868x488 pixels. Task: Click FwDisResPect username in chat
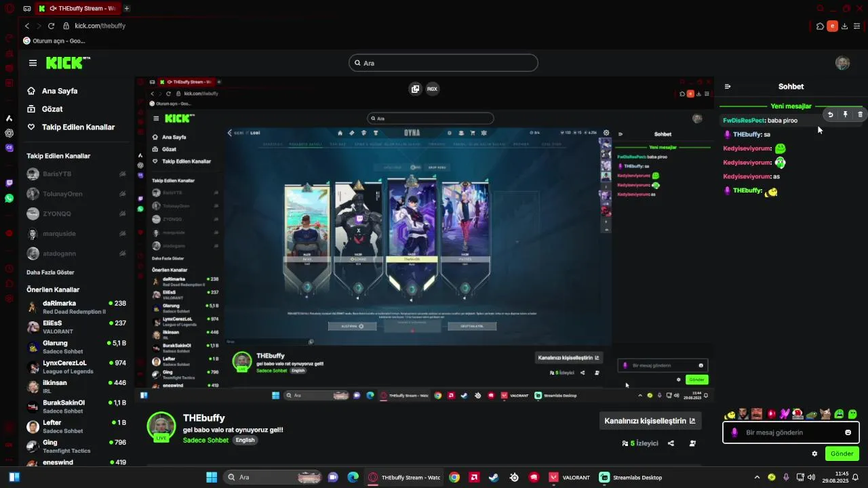tap(744, 121)
